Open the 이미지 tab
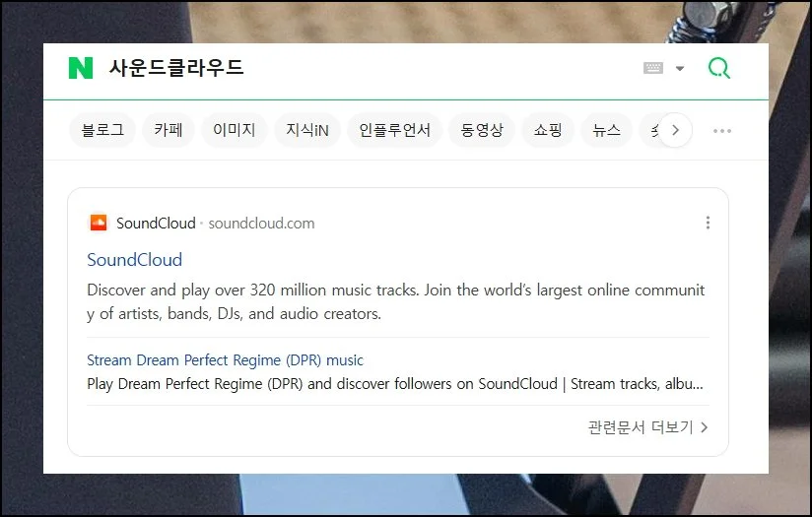The width and height of the screenshot is (812, 517). click(235, 130)
